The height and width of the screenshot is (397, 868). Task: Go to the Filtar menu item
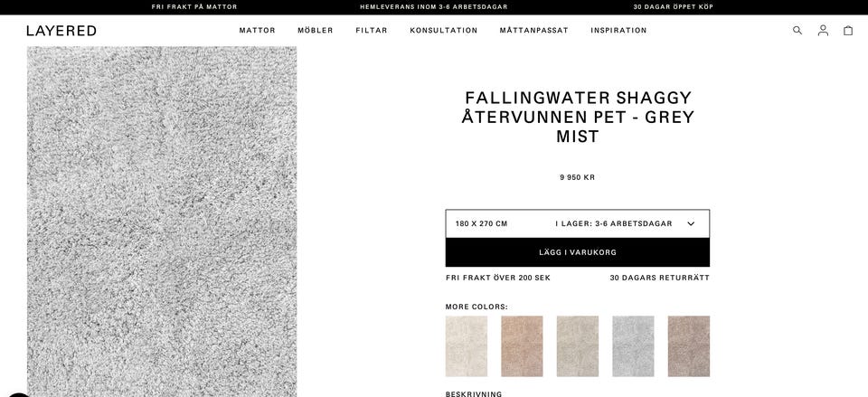372,31
